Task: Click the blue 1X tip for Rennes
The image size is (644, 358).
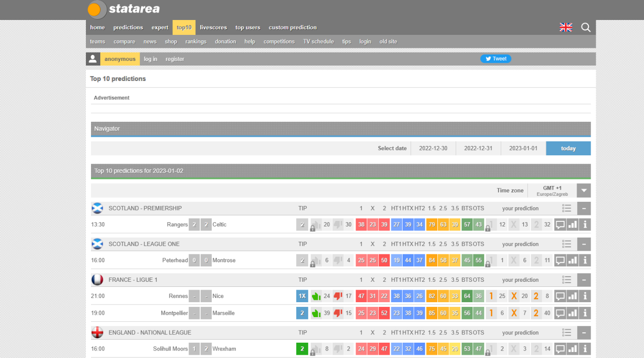Action: click(x=302, y=296)
